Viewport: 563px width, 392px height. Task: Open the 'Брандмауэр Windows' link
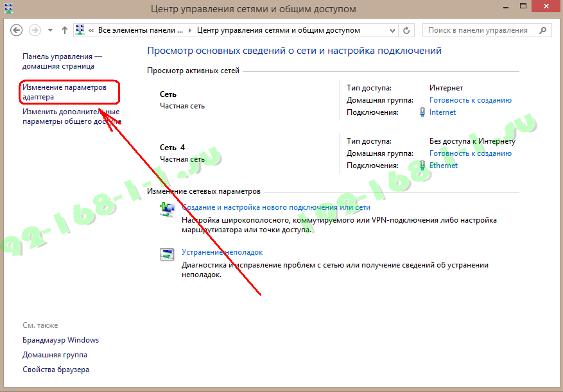(61, 340)
